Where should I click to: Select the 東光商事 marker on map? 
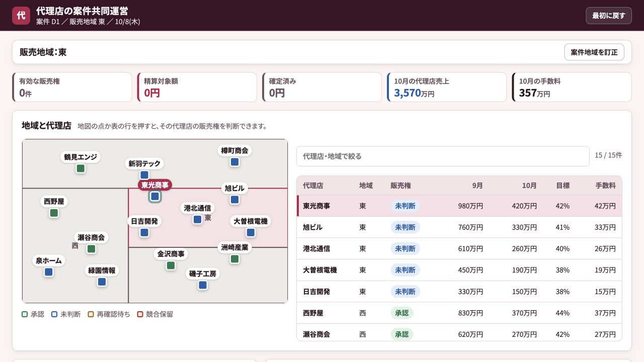pos(155,196)
